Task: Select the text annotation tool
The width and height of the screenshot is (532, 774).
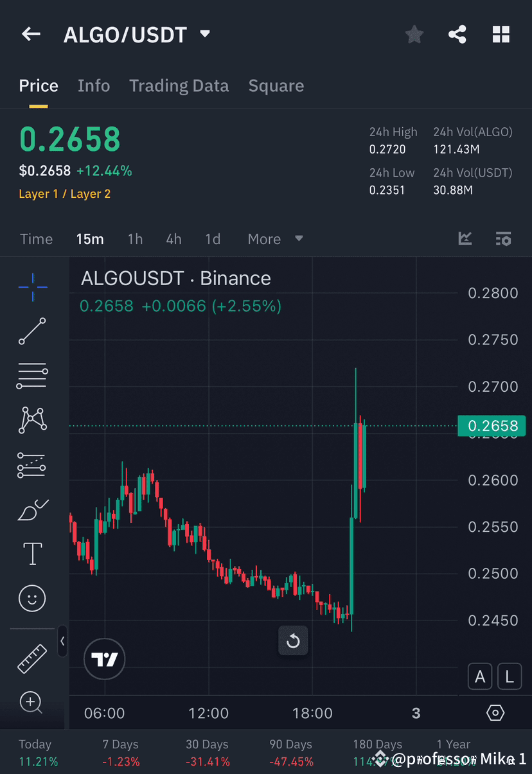Action: (31, 554)
